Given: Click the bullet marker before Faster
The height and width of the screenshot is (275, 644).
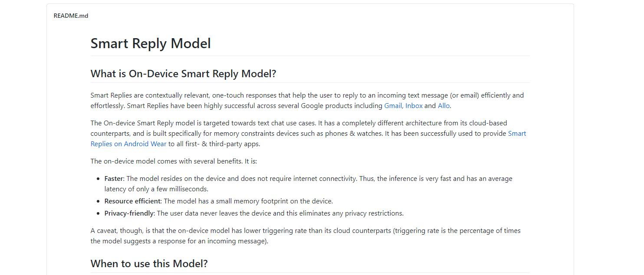Looking at the screenshot, I should [x=98, y=179].
